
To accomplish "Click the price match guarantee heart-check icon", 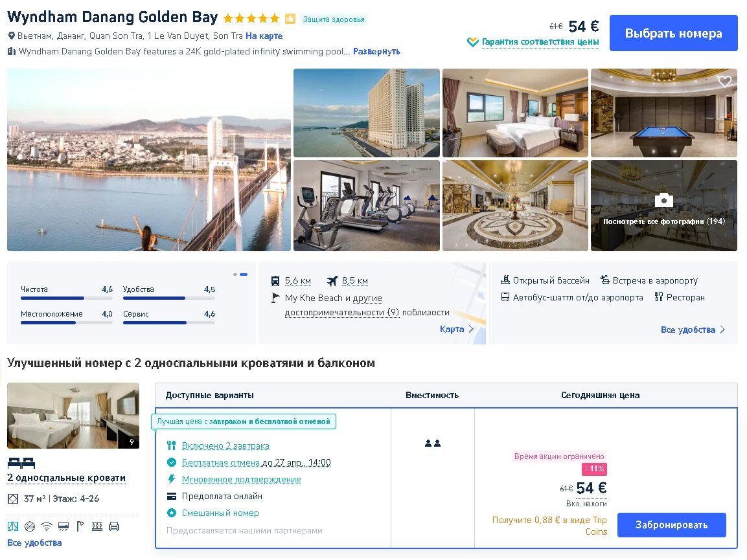I will coord(472,42).
